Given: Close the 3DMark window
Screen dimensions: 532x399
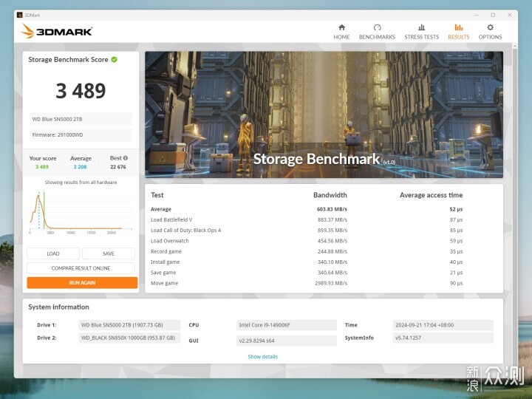Looking at the screenshot, I should click(x=510, y=15).
